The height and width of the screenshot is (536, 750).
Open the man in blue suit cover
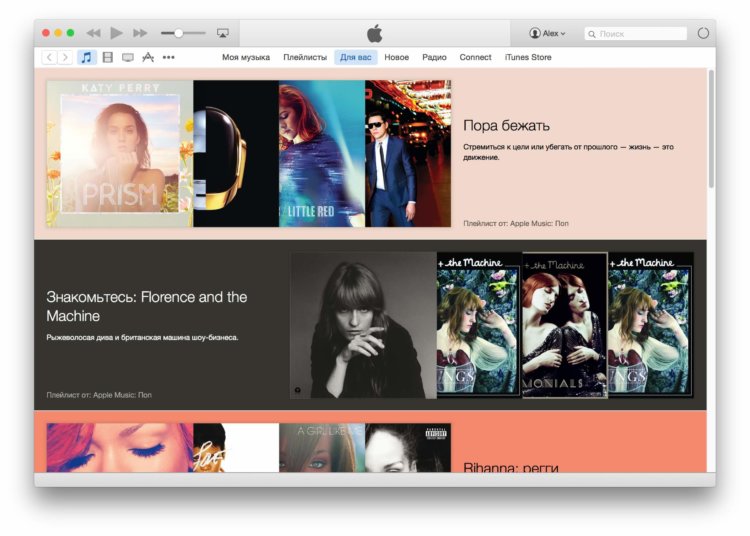(408, 153)
